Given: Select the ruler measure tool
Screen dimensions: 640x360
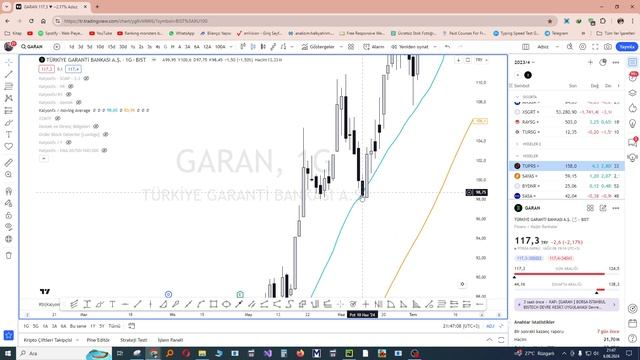Looking at the screenshot, I should click(x=9, y=162).
